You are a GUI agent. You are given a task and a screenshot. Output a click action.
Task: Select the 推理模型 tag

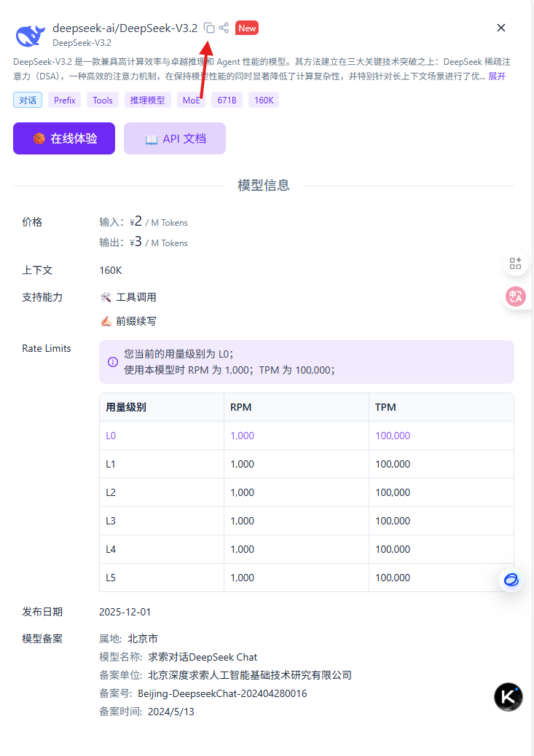click(148, 100)
